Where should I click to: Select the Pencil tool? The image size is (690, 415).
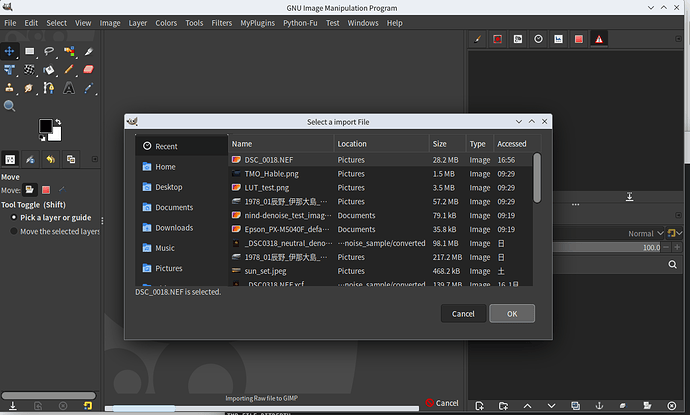point(69,70)
